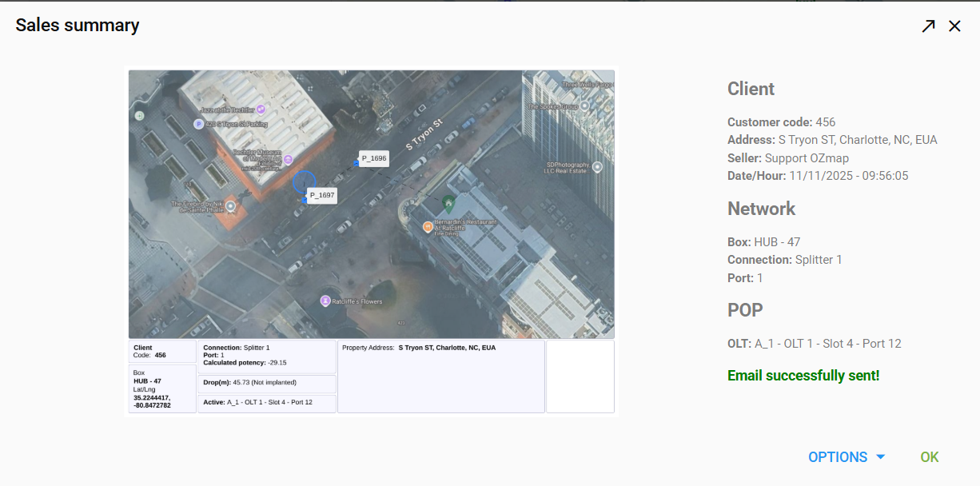Click Drop(m): 45.73 (Not implanted) cell
Viewport: 980px width, 486px height.
(x=267, y=384)
